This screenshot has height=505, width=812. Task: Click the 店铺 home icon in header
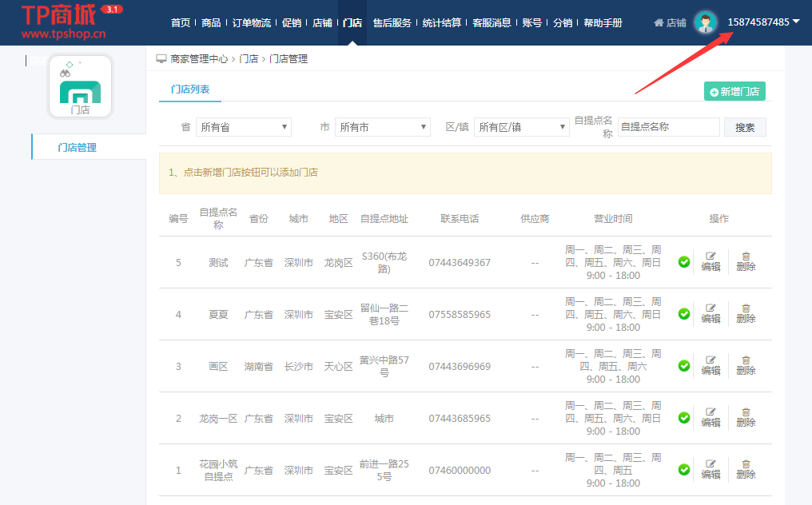(x=659, y=23)
